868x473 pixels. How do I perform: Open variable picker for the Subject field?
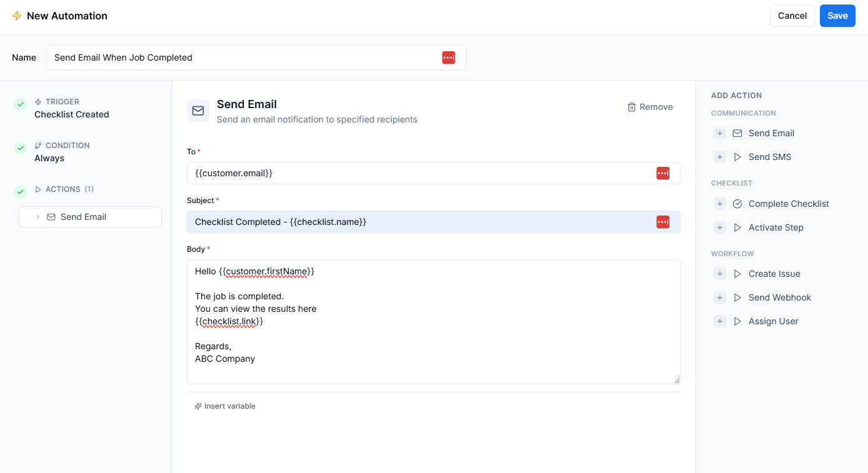coord(663,222)
